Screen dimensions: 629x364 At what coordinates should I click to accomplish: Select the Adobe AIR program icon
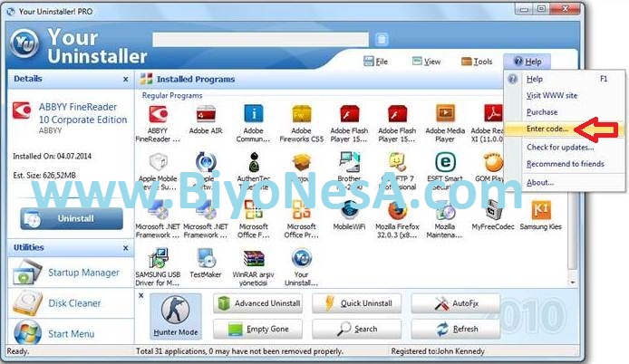click(x=206, y=115)
